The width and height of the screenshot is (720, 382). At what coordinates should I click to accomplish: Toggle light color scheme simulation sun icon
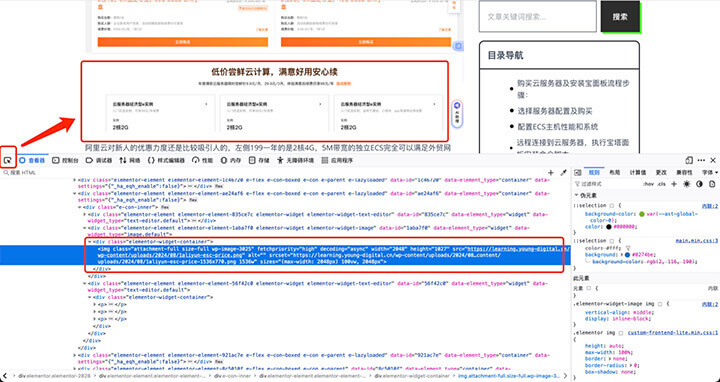(x=686, y=184)
